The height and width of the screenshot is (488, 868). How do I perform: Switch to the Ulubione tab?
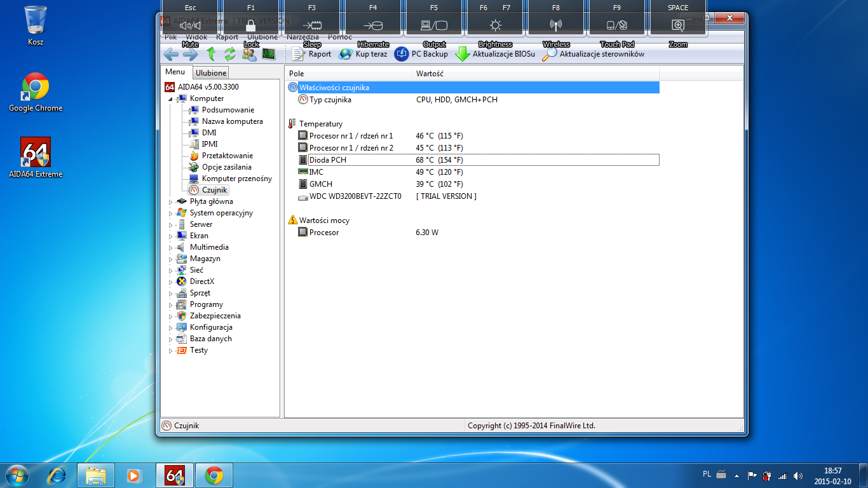210,73
